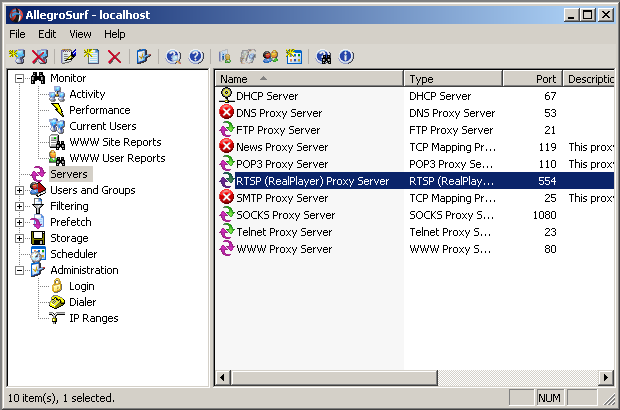Open the Help menu
Viewport: 620px width, 410px height.
115,34
